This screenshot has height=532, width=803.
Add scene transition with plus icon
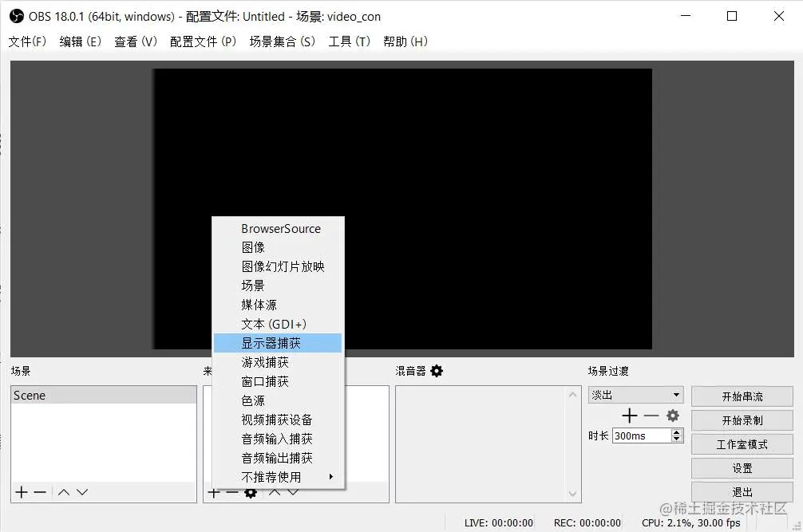630,416
